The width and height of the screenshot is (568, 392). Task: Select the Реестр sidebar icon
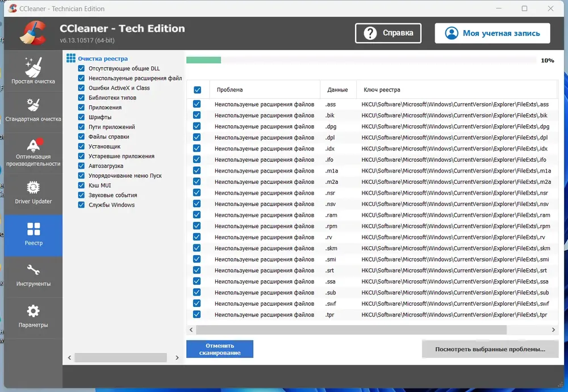click(34, 229)
